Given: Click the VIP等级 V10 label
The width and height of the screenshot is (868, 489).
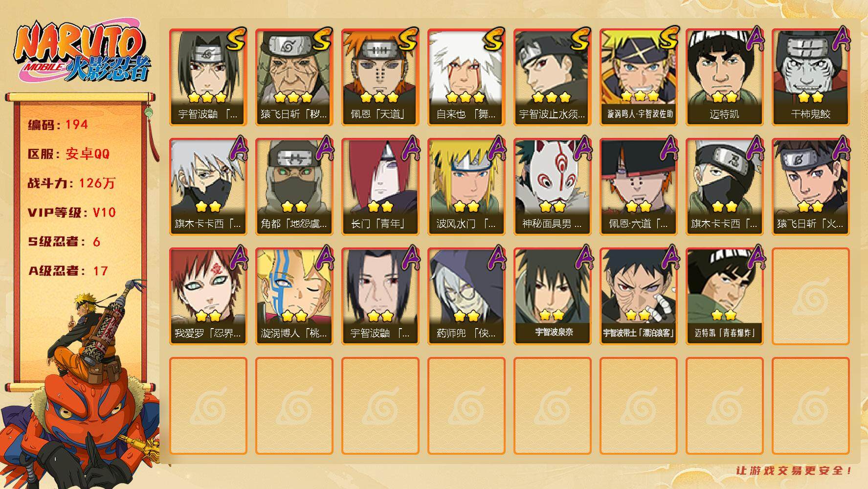Looking at the screenshot, I should pyautogui.click(x=72, y=212).
